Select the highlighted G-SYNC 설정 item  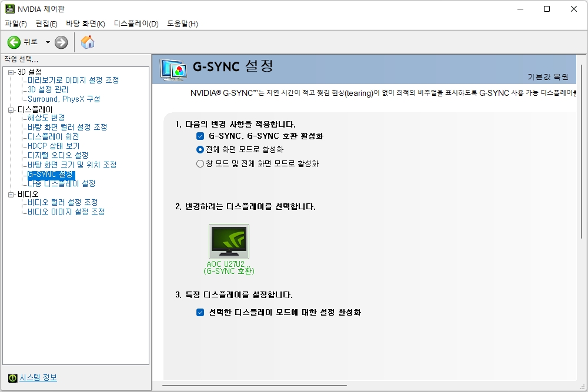click(x=51, y=175)
